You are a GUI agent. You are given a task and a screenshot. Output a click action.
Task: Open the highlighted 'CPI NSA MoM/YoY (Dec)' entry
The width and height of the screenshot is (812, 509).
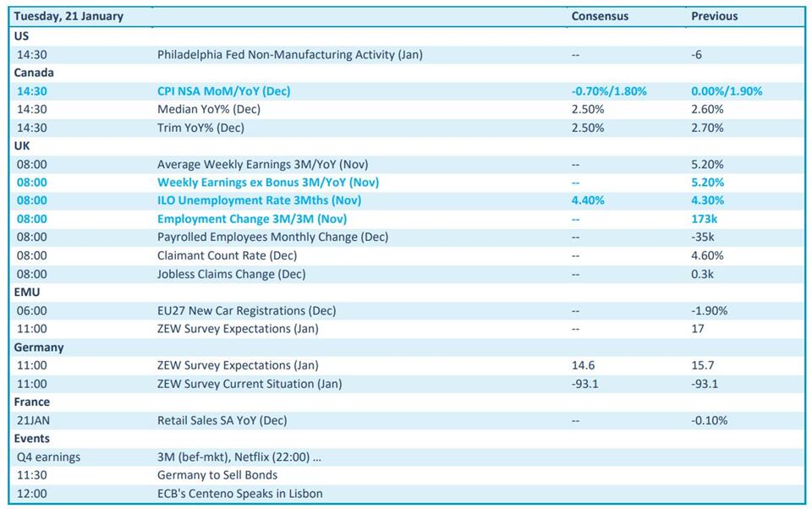click(x=223, y=91)
